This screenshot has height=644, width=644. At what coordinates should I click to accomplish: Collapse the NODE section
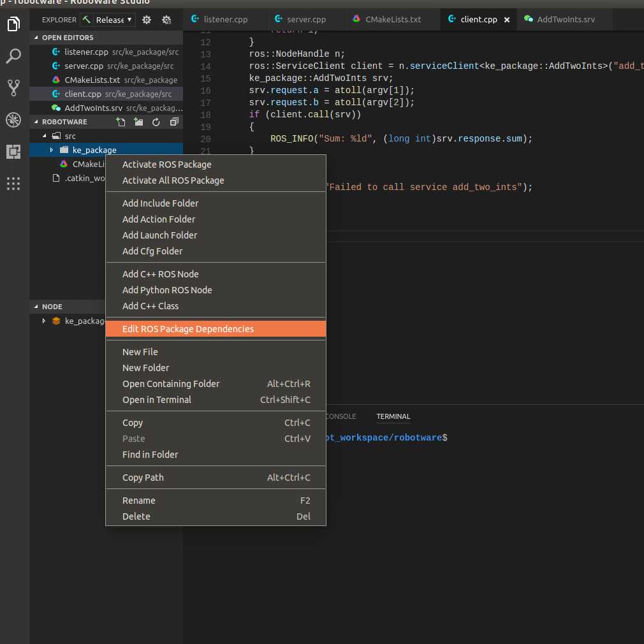(36, 307)
